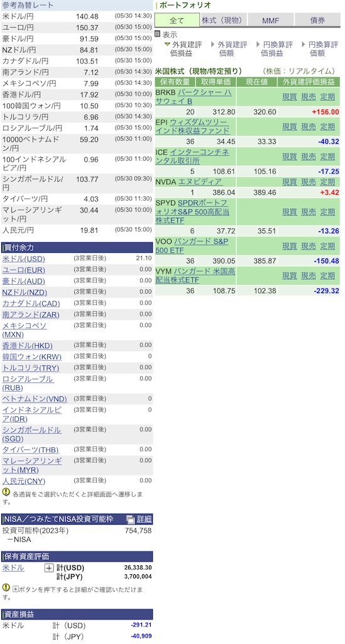The height and width of the screenshot is (644, 345).
Task: Click 現売 for BRKB
Action: (x=309, y=97)
